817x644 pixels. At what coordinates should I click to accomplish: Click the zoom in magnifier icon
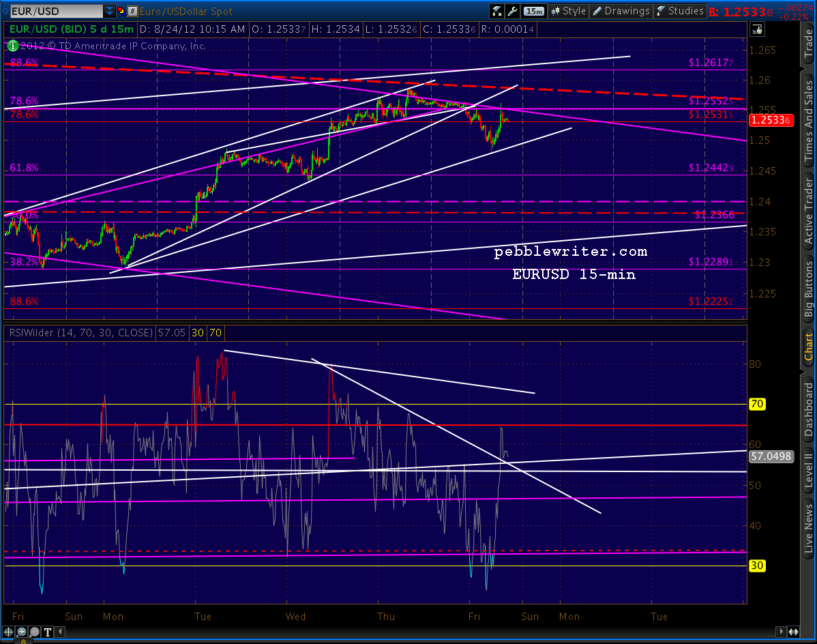[21, 632]
